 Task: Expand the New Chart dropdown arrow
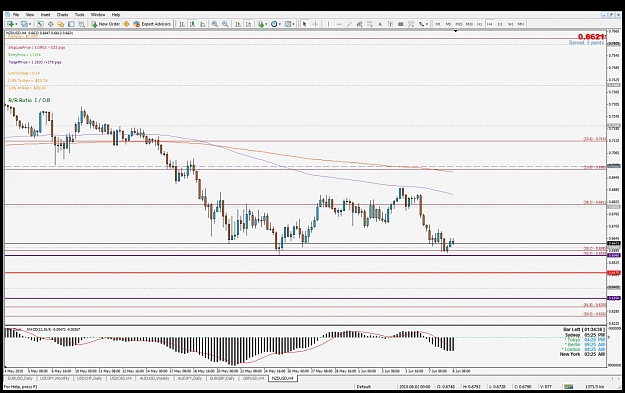coord(16,24)
